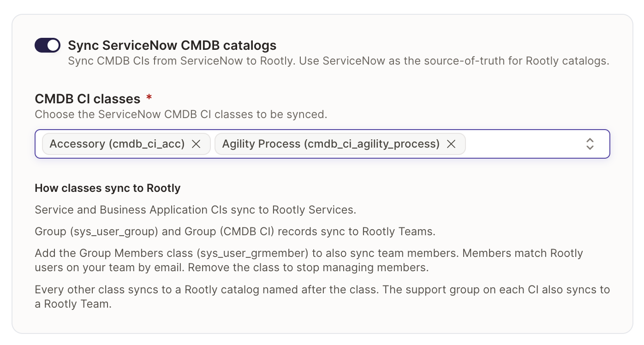
Task: Remove the Accessory (cmdb_ci_acc) chip with its X
Action: pos(196,144)
